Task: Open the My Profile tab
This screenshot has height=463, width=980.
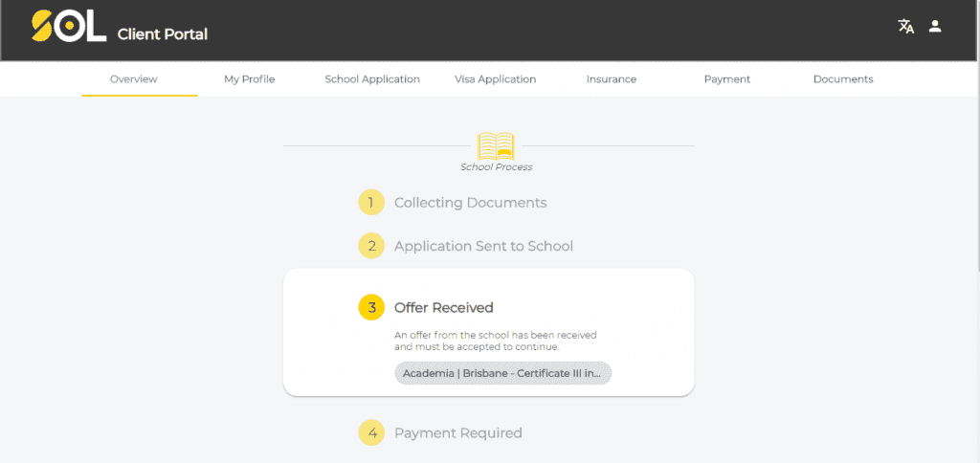Action: click(x=250, y=79)
